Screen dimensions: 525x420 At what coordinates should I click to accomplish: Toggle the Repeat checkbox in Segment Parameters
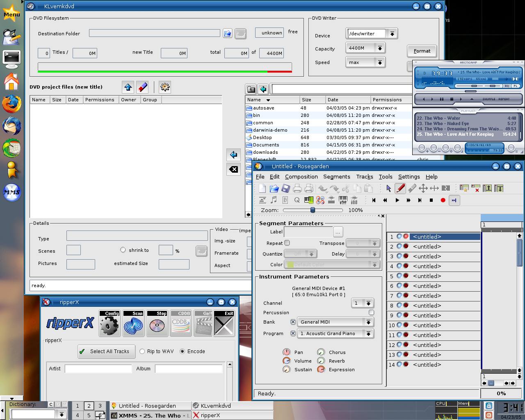[x=287, y=243]
